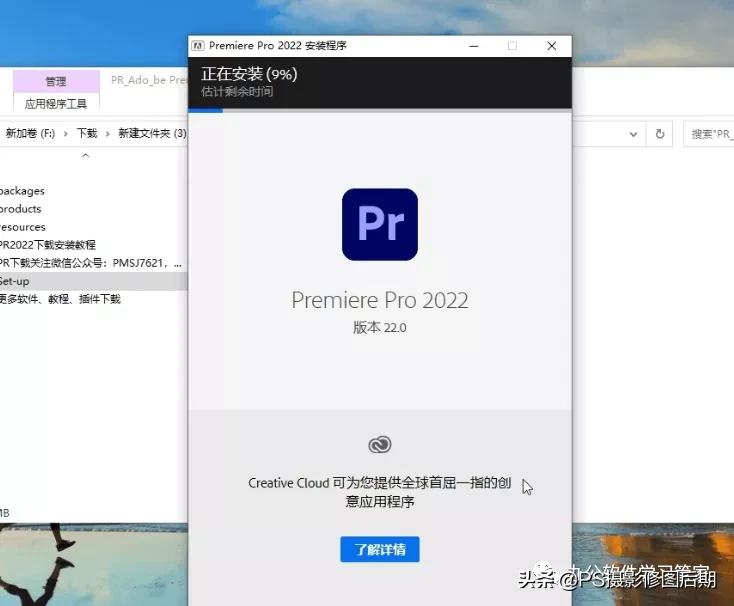Click the Explorer search box

click(709, 134)
